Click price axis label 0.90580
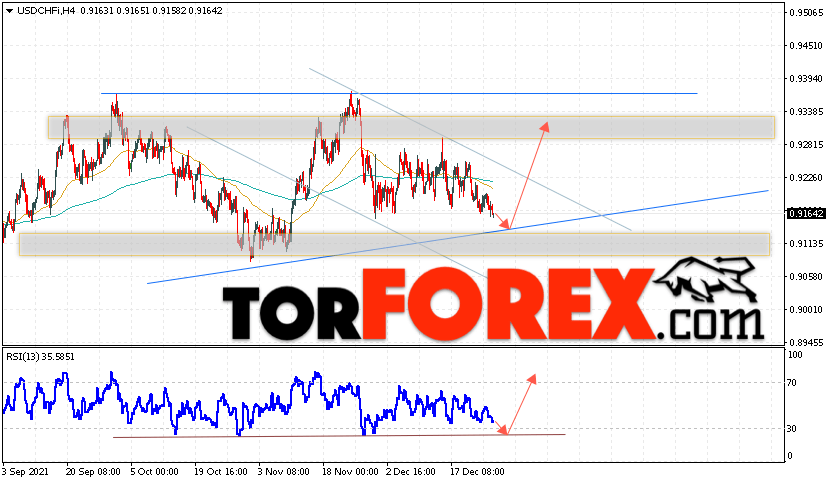 pyautogui.click(x=806, y=276)
